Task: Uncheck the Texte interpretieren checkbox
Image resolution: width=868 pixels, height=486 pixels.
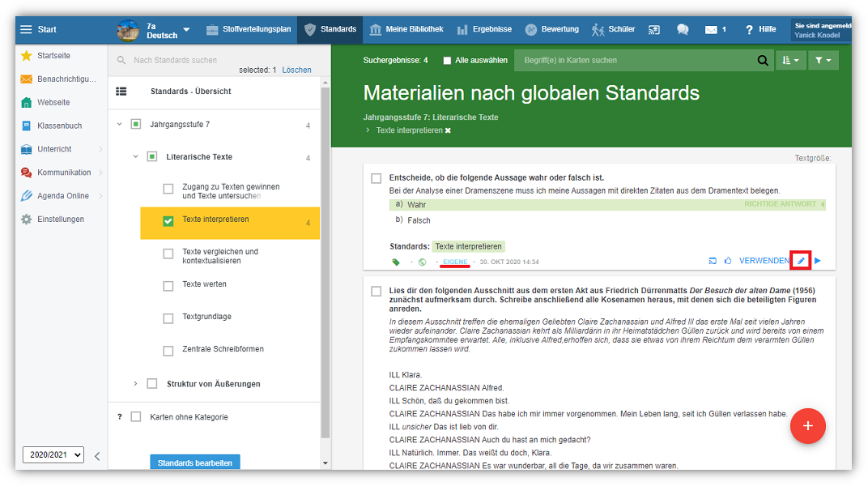Action: (x=168, y=221)
